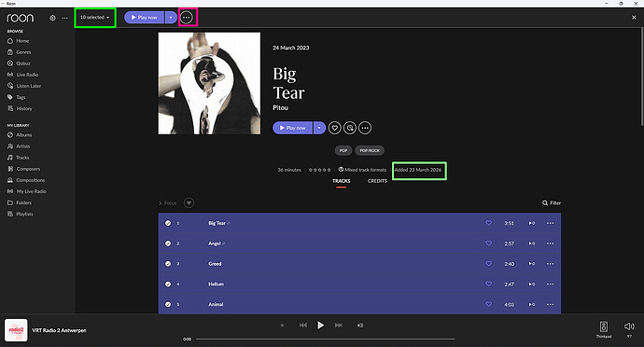Deselect the Greed track checkmark
The image size is (644, 347).
[x=168, y=264]
